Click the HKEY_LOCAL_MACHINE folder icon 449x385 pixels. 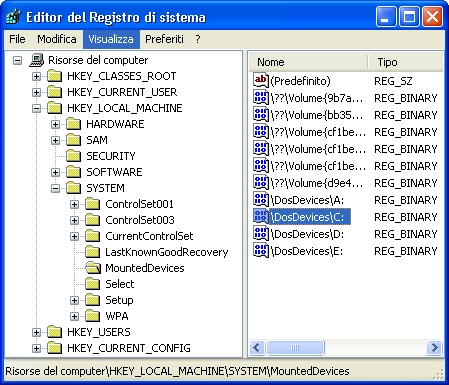54,108
